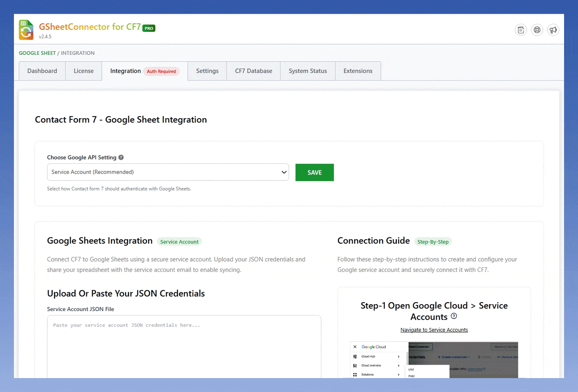Click the GOOGLE SHEET breadcrumb link

37,53
